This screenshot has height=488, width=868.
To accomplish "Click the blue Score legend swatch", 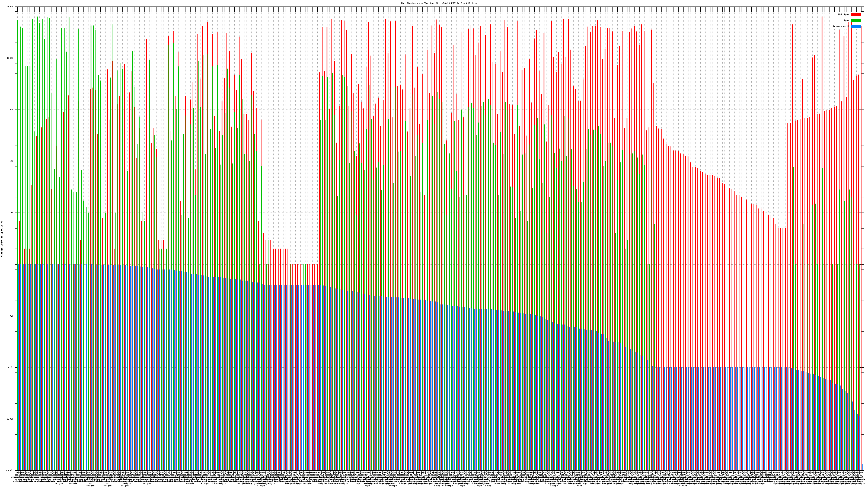I will coord(856,26).
